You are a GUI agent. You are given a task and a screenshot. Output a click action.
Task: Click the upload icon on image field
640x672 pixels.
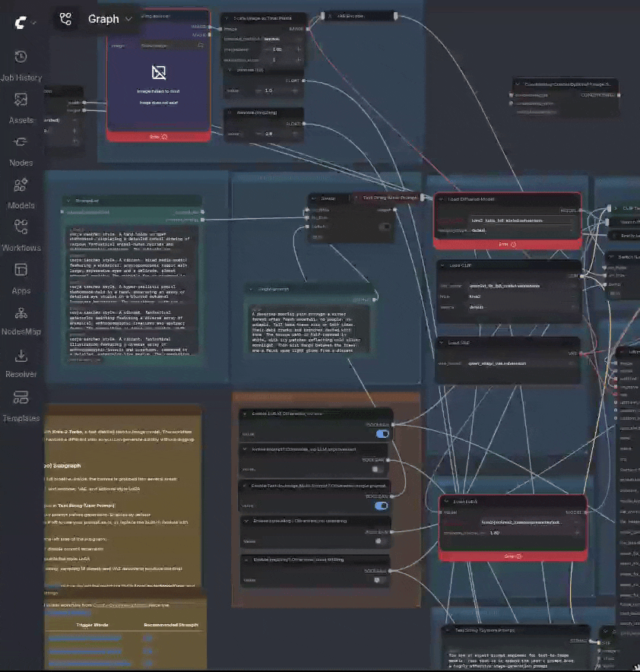[x=201, y=45]
